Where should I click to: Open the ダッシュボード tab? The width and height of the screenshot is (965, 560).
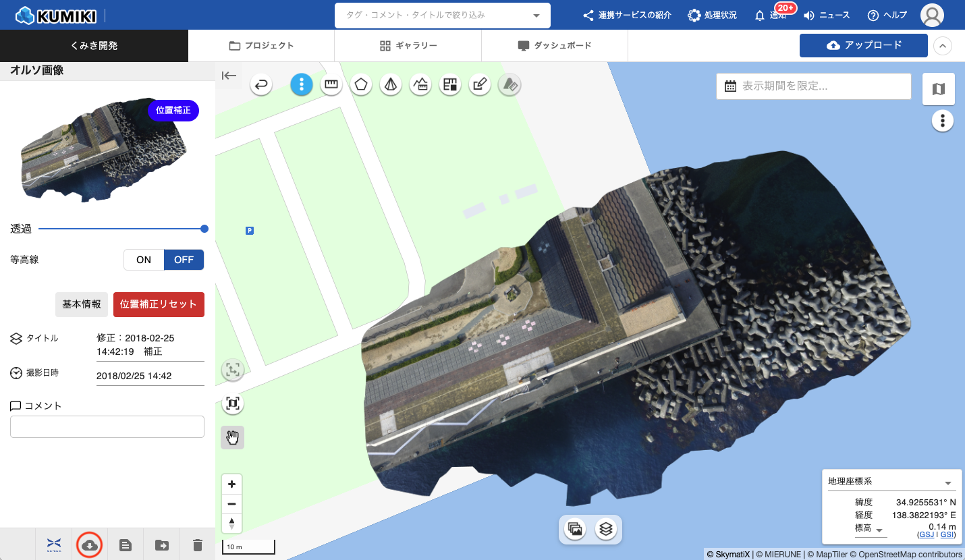tap(554, 46)
